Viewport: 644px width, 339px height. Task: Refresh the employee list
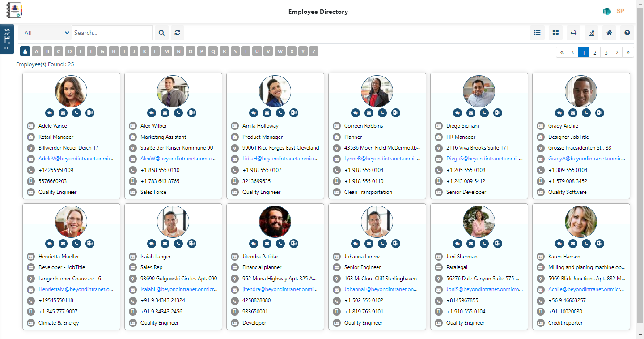[x=177, y=33]
